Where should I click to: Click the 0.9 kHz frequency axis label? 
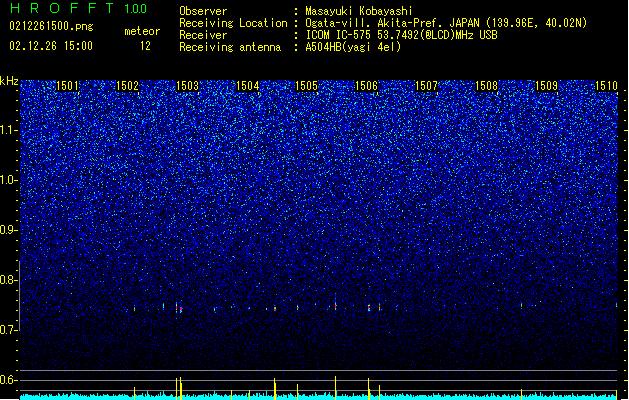tap(9, 230)
